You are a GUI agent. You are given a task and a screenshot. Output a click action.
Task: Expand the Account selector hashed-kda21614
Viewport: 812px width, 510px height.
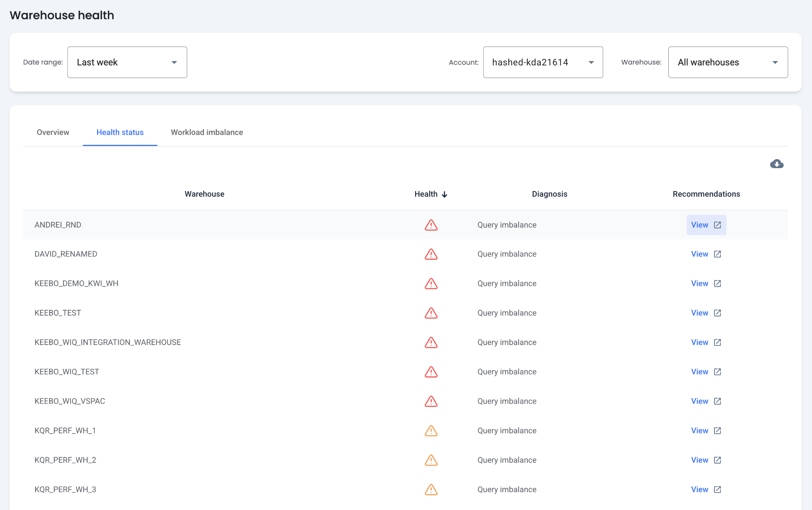543,62
